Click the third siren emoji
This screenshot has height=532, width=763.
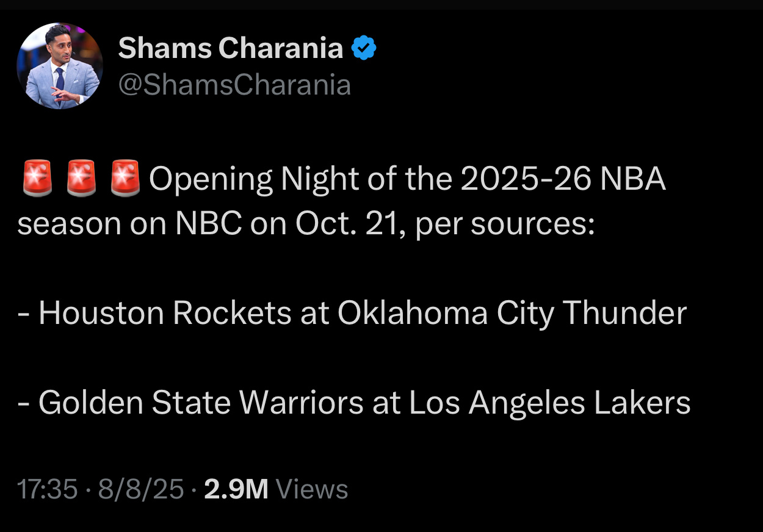click(x=125, y=179)
